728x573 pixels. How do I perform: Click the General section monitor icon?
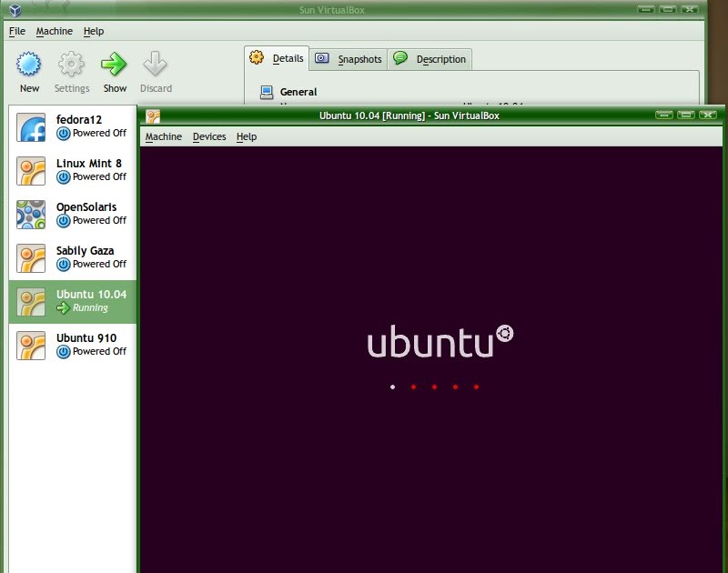[x=268, y=91]
